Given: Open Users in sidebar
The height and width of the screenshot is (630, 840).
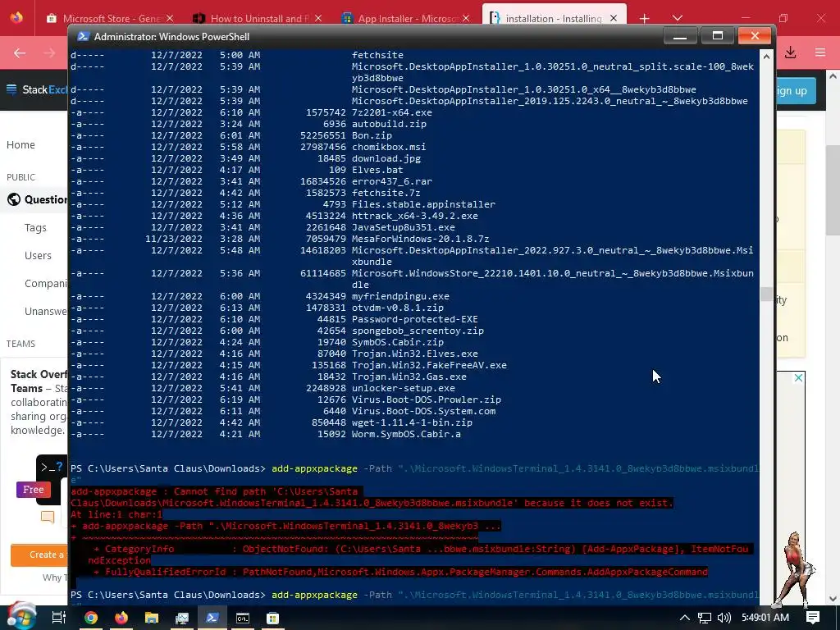Looking at the screenshot, I should point(38,256).
